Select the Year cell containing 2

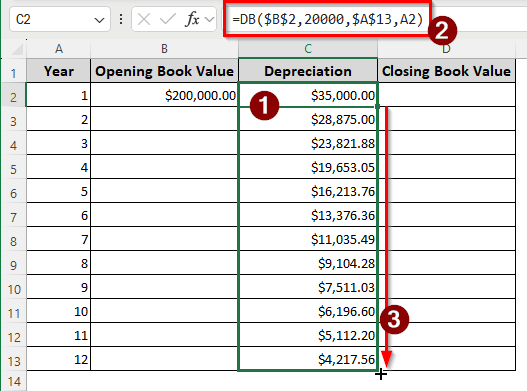click(58, 119)
